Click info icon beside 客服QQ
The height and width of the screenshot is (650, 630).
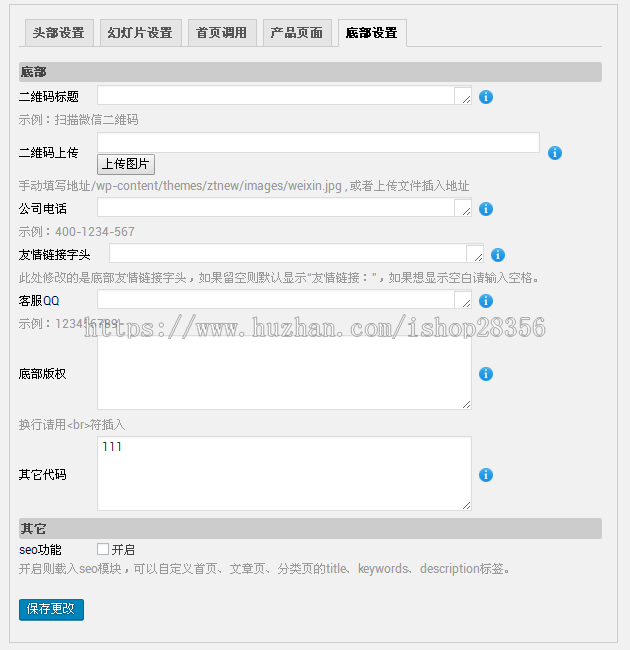(486, 301)
